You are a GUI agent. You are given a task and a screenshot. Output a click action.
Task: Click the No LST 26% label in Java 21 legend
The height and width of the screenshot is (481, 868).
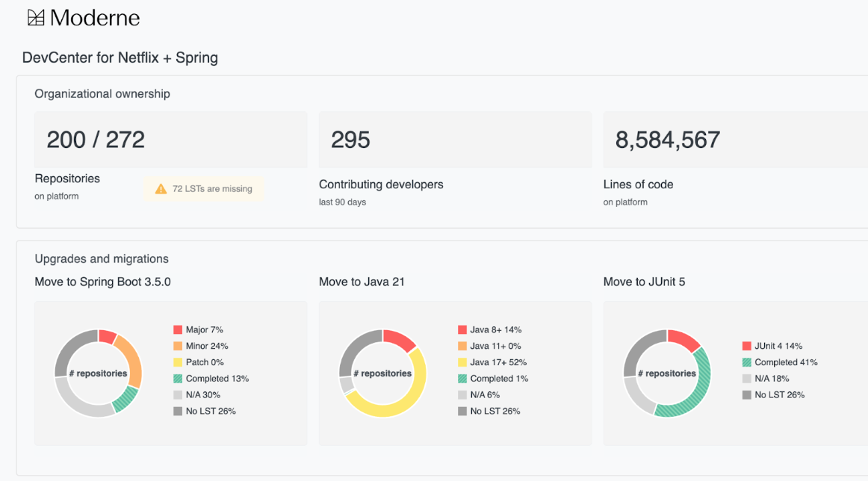point(495,412)
